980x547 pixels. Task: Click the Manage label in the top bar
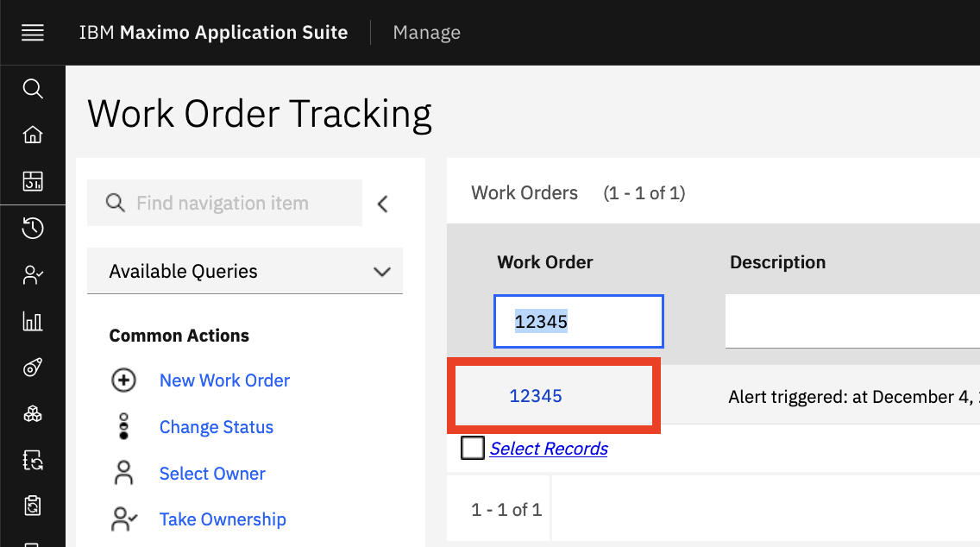coord(427,33)
